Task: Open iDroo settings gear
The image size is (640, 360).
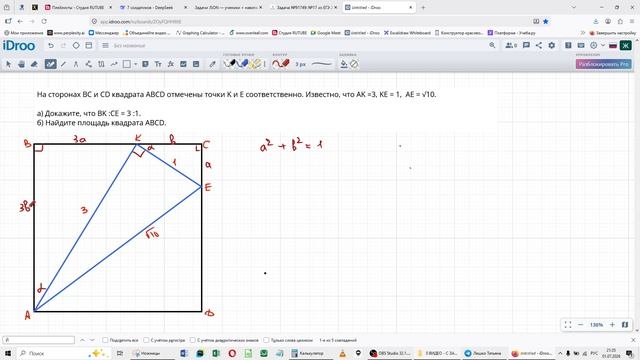Action: (x=551, y=46)
